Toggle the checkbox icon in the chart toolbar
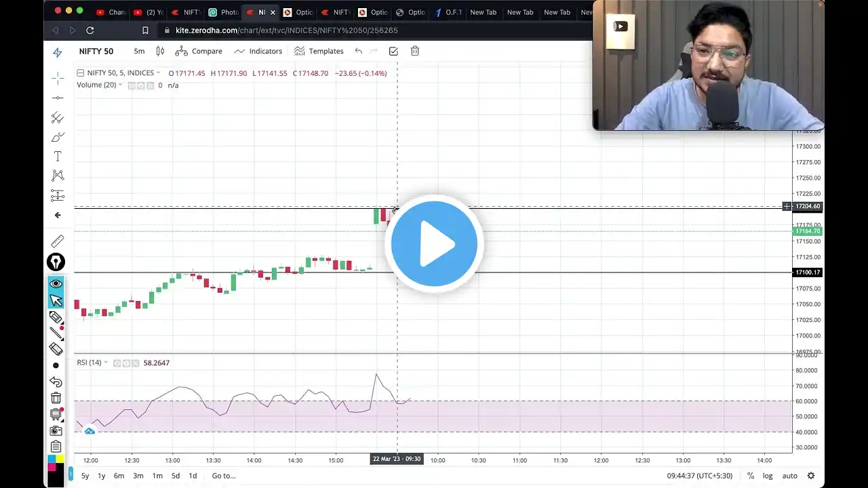Viewport: 868px width, 488px height. pos(393,52)
